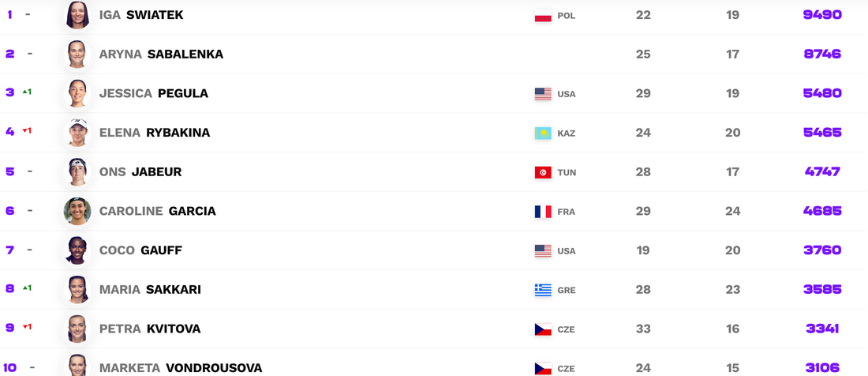Click Coco Gauff's player photo
Image resolution: width=868 pixels, height=376 pixels.
(x=77, y=250)
